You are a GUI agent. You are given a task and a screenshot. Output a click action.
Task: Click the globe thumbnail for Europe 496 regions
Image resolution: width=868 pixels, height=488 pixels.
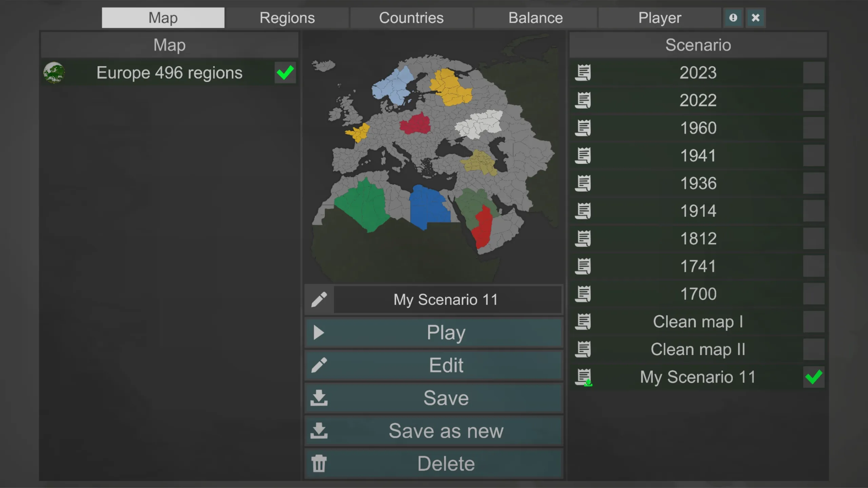pyautogui.click(x=54, y=73)
